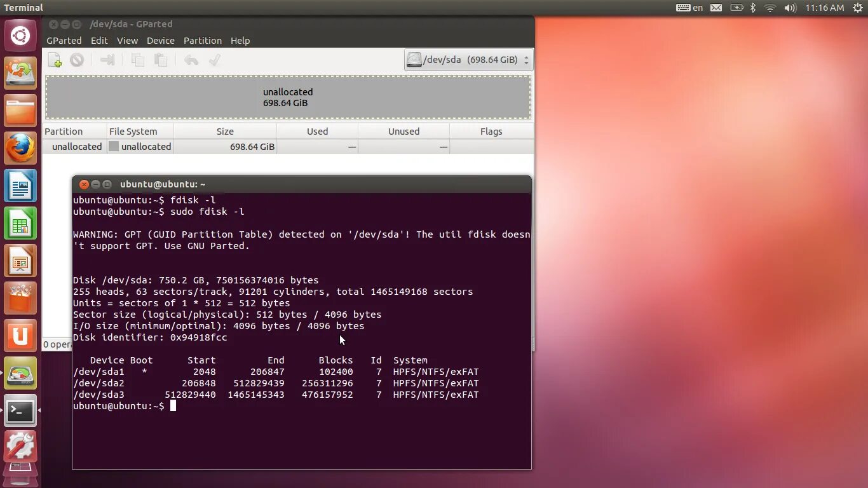Viewport: 868px width, 488px height.
Task: Click GParted's New partition toolbar icon
Action: (55, 60)
